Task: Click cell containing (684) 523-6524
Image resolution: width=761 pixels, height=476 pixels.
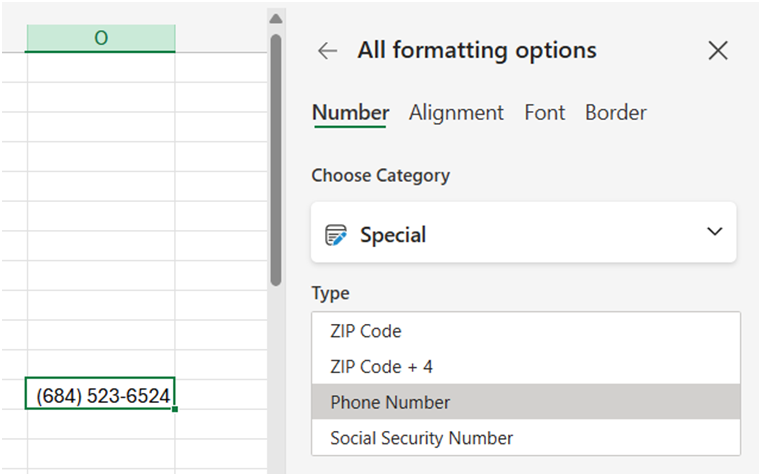Action: (x=100, y=394)
